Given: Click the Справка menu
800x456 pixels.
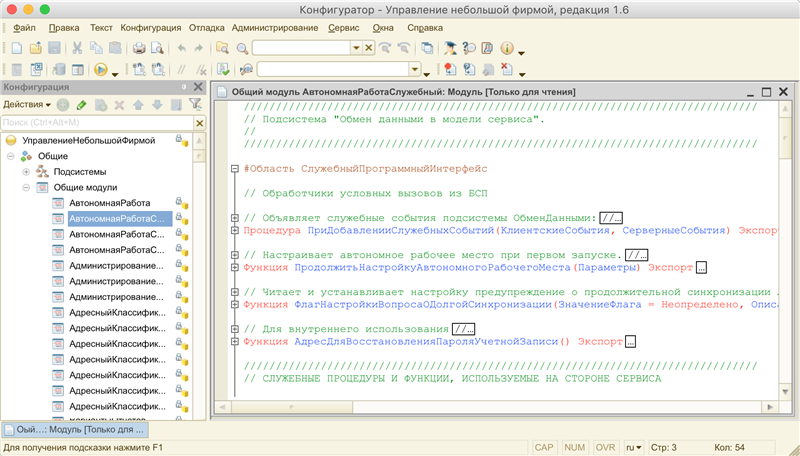Looking at the screenshot, I should (x=424, y=28).
